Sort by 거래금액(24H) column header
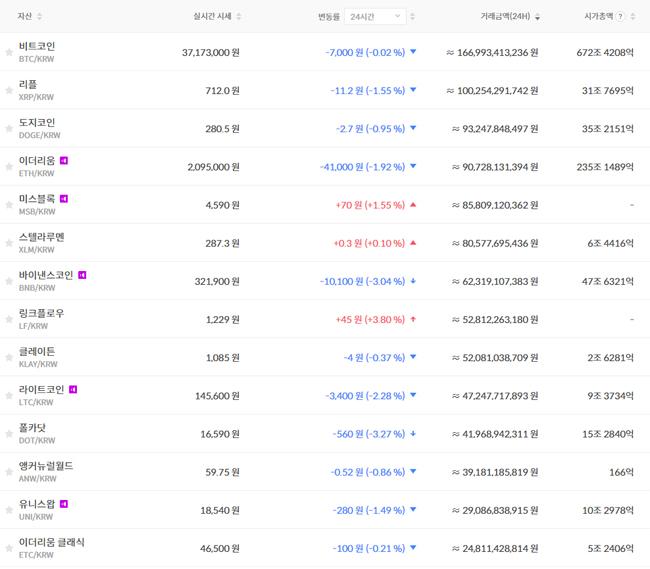This screenshot has height=569, width=650. tap(509, 17)
